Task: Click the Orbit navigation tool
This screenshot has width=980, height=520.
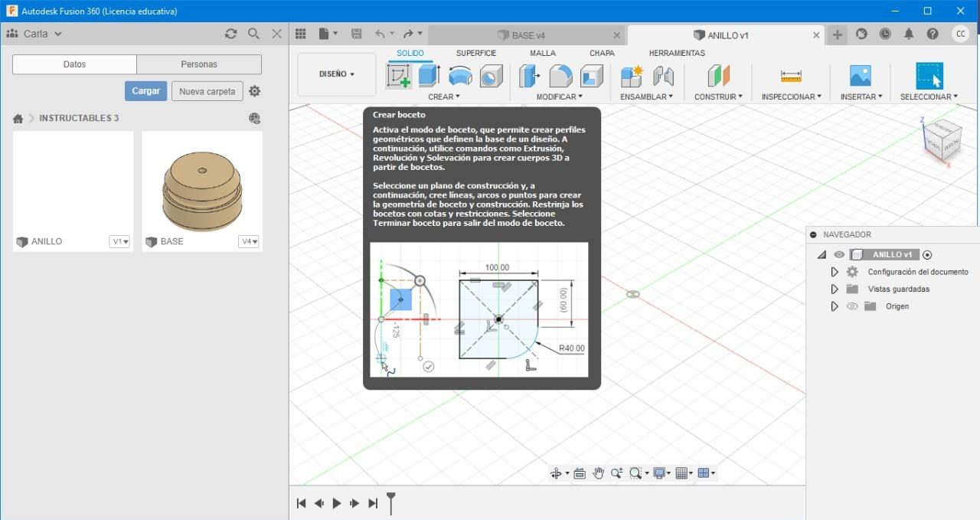Action: pyautogui.click(x=557, y=473)
